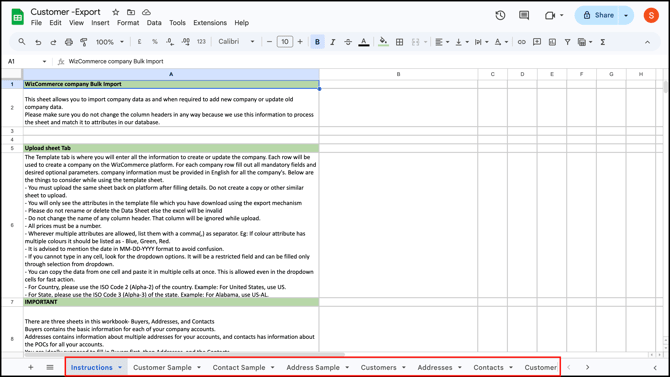
Task: Open the account avatar S
Action: click(x=651, y=15)
